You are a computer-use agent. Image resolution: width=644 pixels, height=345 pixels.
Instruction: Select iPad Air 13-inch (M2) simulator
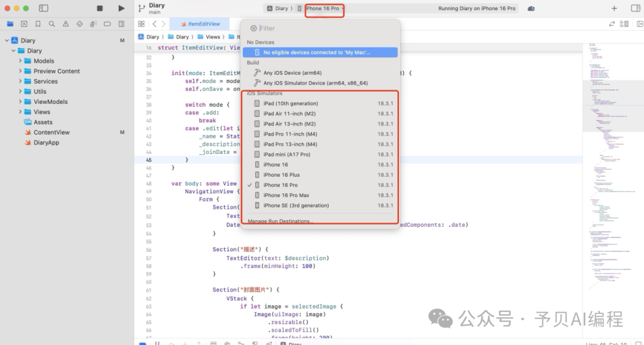[x=320, y=124]
